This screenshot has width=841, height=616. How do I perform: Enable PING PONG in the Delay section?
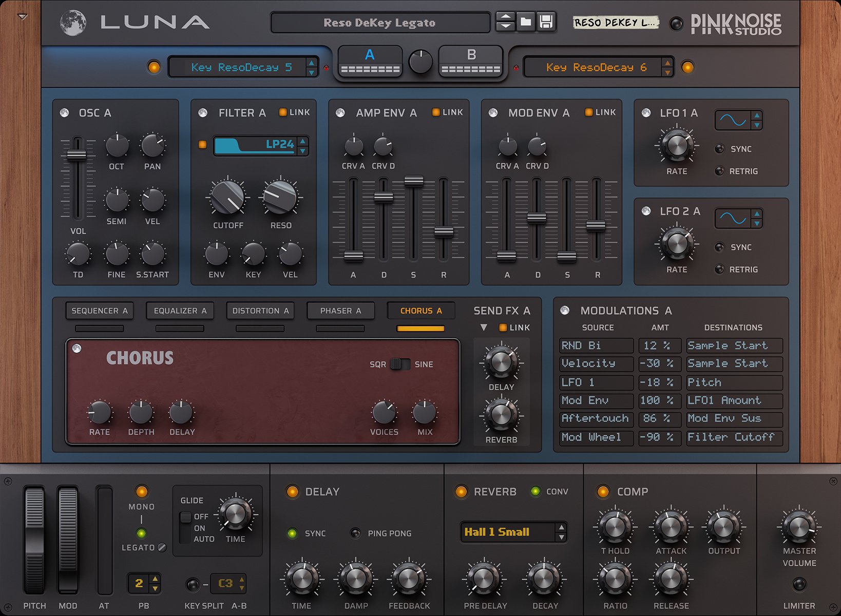pos(355,533)
